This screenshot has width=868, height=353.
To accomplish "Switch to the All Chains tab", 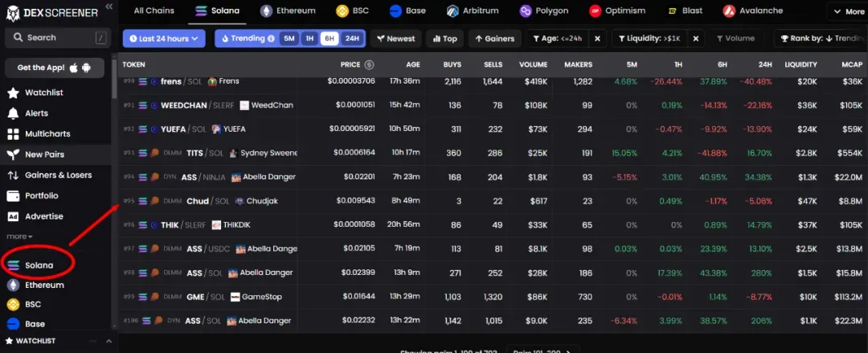I will pos(154,10).
